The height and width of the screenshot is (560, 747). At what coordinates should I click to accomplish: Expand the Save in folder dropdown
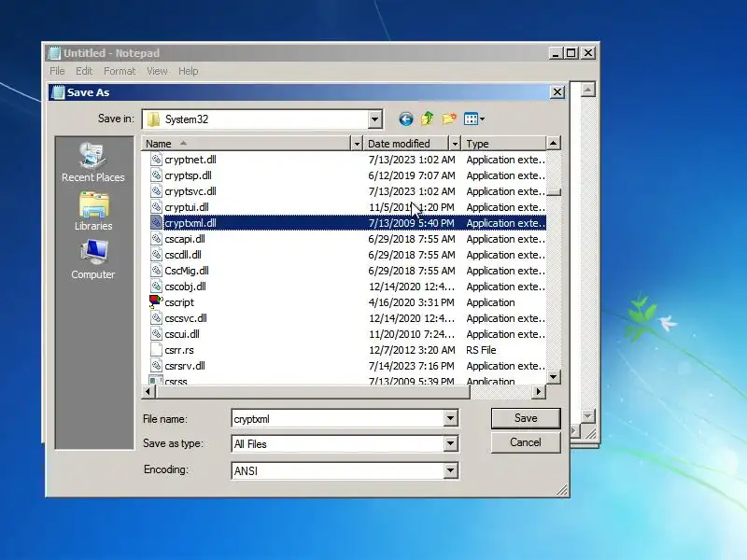coord(375,119)
